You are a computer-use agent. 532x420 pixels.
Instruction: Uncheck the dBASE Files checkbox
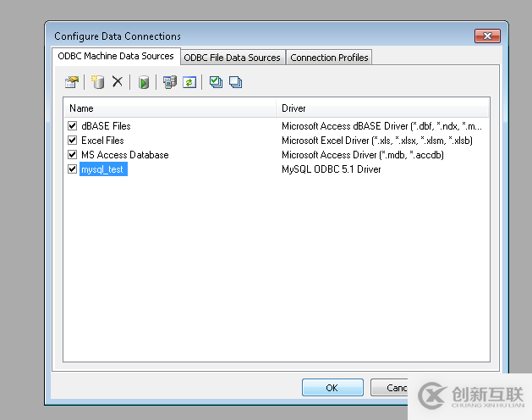pyautogui.click(x=72, y=125)
